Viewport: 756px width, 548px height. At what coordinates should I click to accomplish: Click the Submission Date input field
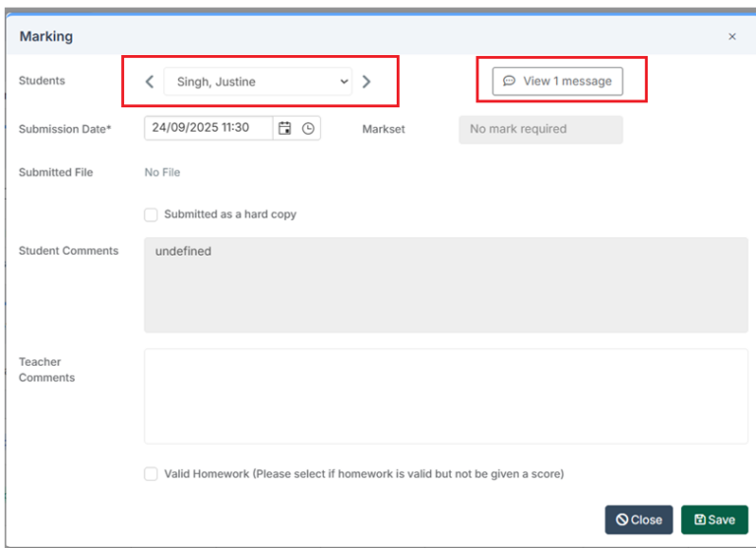[209, 128]
